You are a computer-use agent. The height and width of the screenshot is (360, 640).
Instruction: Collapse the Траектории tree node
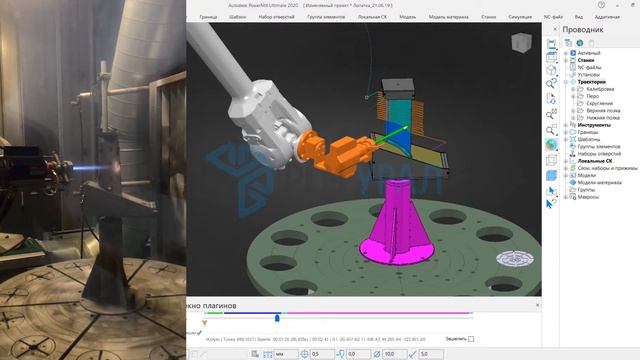[566, 82]
